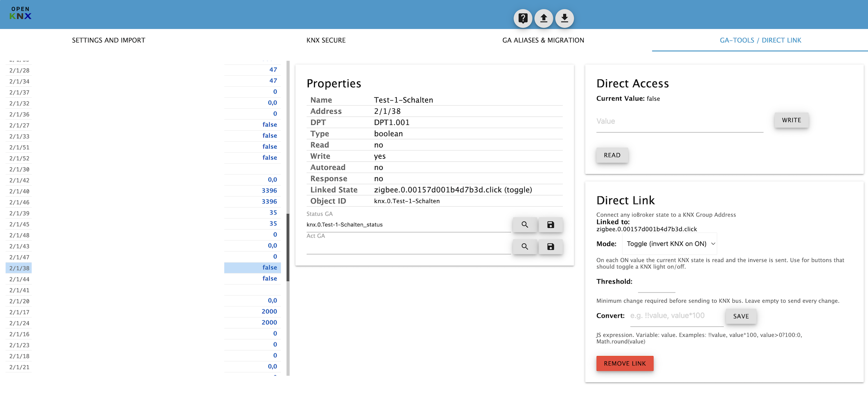
Task: Click the upload arrow icon
Action: [x=544, y=18]
